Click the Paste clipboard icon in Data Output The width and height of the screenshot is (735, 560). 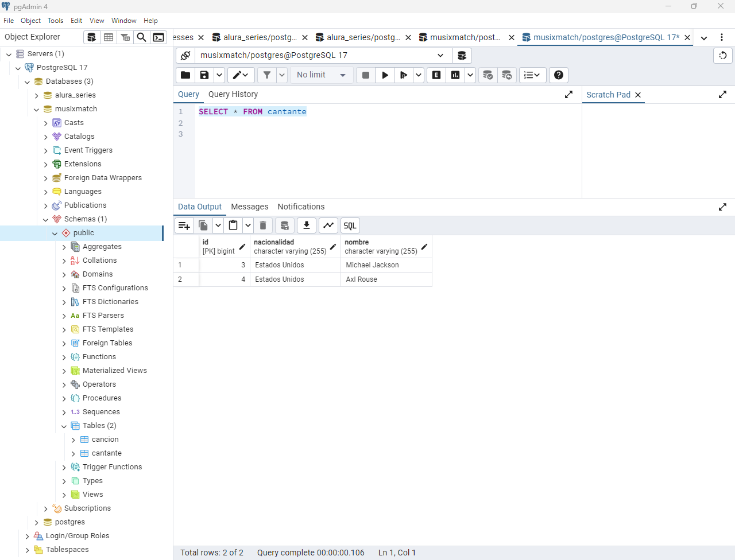[233, 225]
